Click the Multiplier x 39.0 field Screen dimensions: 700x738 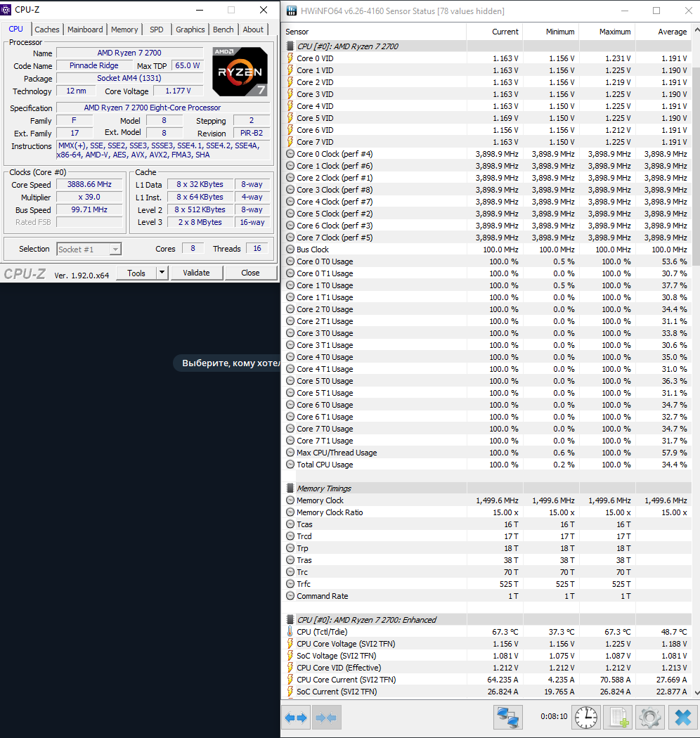tap(89, 198)
